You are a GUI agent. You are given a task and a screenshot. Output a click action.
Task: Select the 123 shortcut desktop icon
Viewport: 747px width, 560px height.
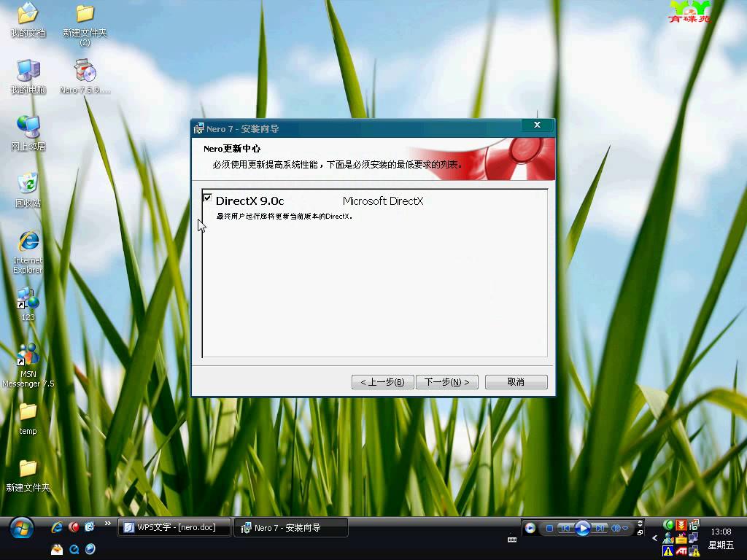(28, 305)
